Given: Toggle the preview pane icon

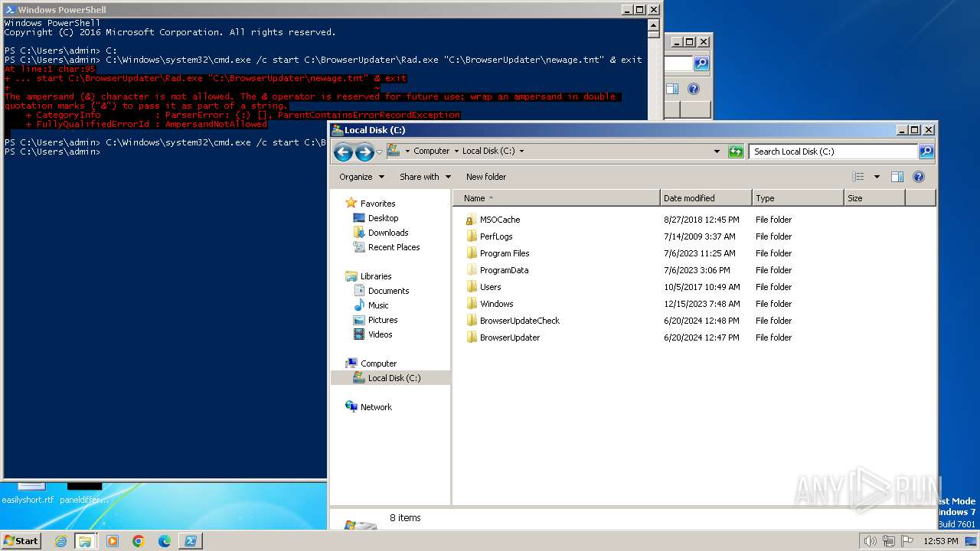Looking at the screenshot, I should pos(897,177).
